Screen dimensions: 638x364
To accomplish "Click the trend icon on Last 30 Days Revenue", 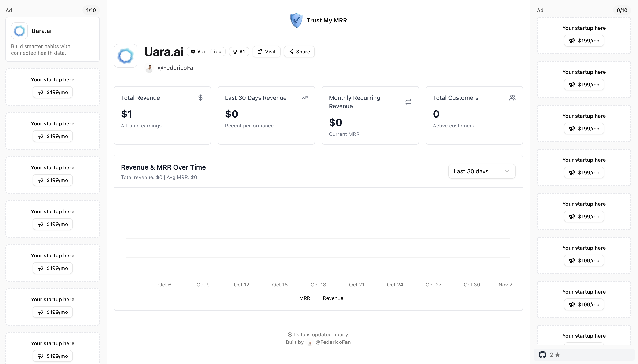I will click(304, 97).
